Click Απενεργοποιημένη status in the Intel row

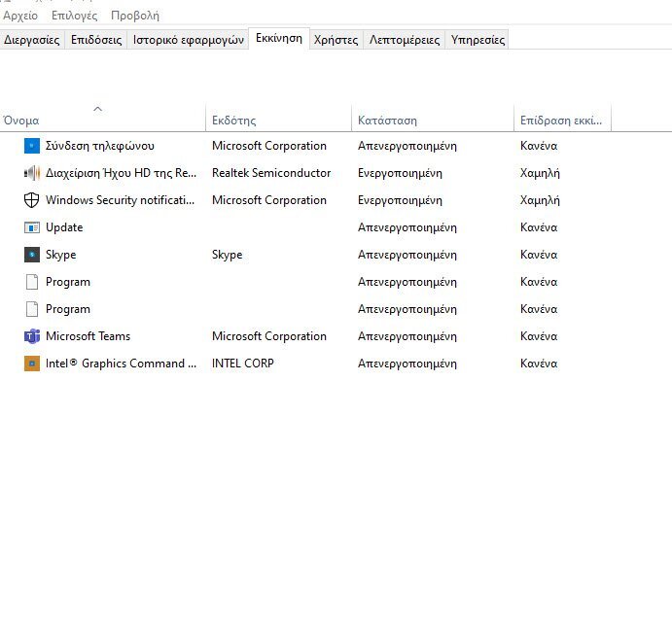pyautogui.click(x=407, y=364)
